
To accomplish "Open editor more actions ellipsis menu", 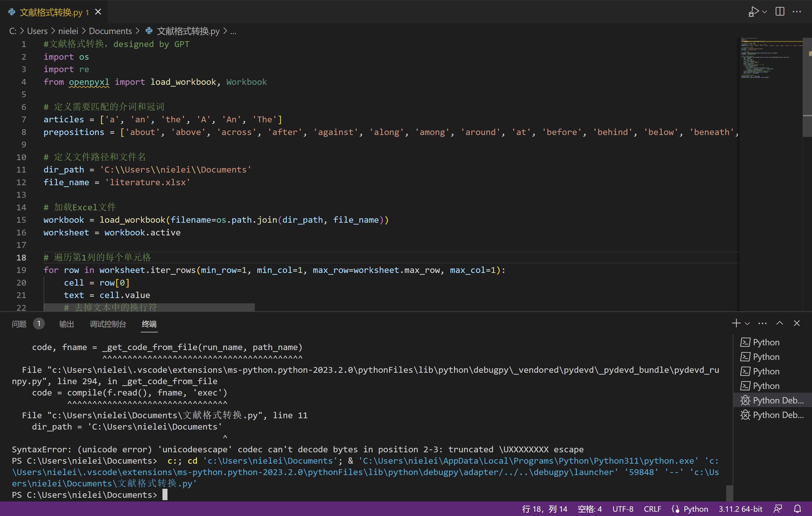I will pos(797,12).
